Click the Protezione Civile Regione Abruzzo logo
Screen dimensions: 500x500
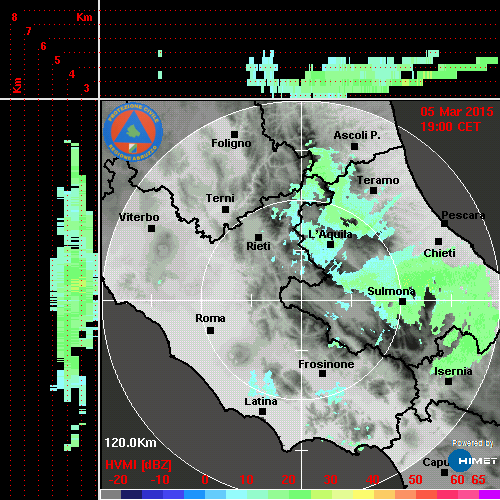tap(133, 132)
